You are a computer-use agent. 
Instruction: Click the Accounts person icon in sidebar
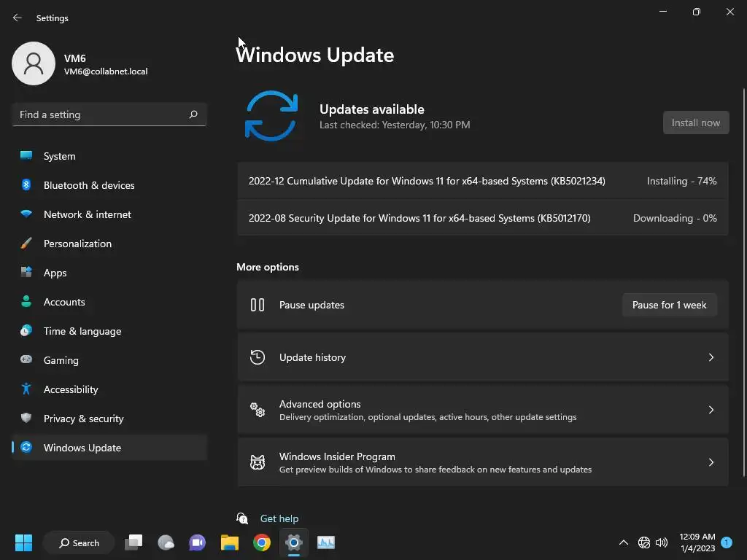click(x=26, y=301)
